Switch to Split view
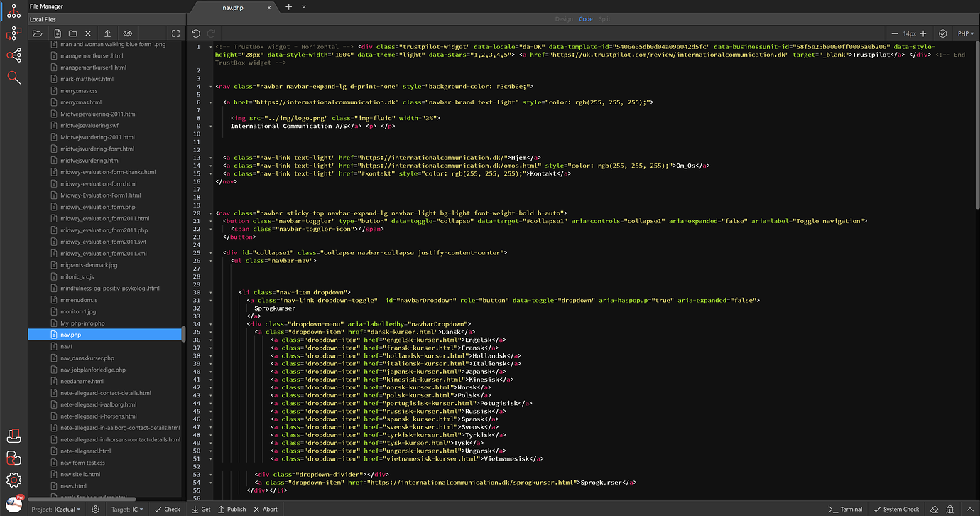Viewport: 980px width, 516px height. (x=604, y=19)
